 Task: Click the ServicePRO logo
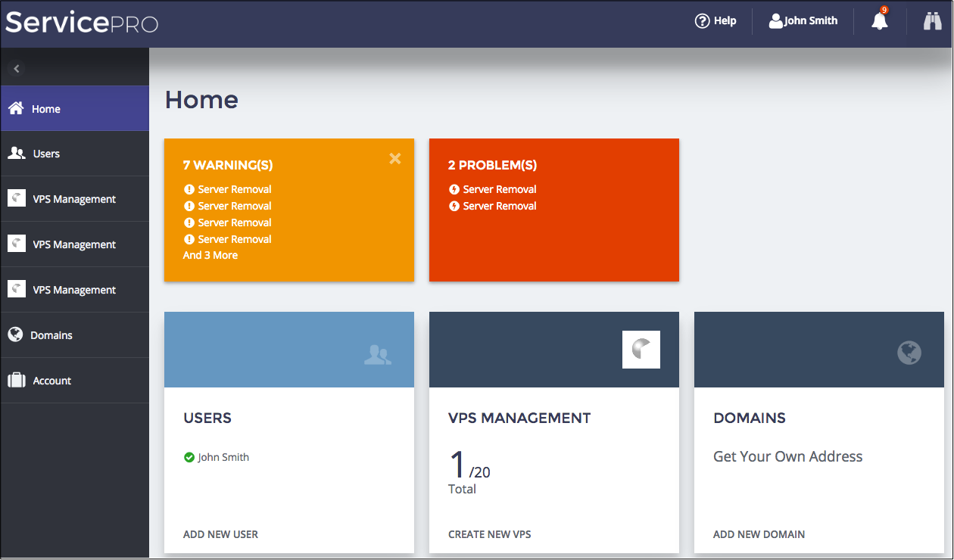(82, 22)
